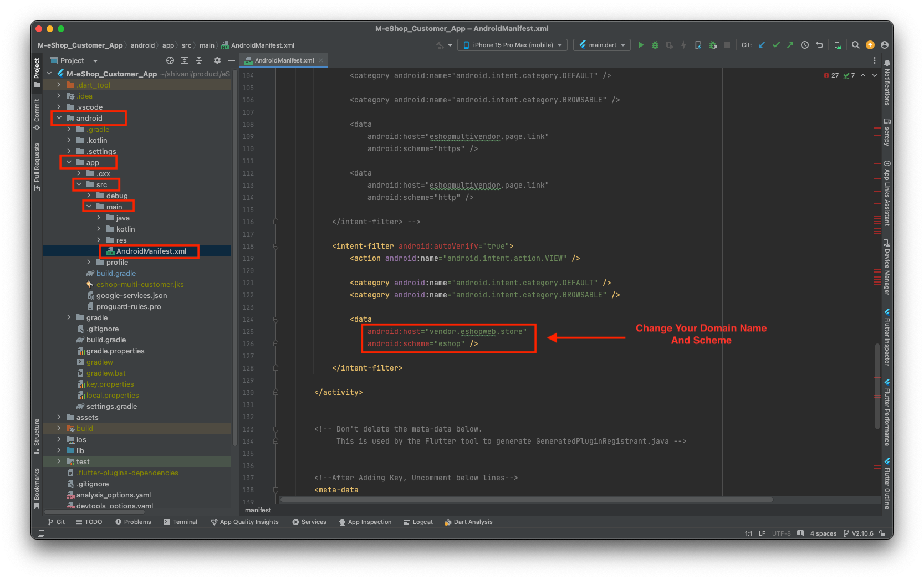Image resolution: width=924 pixels, height=580 pixels.
Task: Open the Project view mode dropdown
Action: click(74, 60)
